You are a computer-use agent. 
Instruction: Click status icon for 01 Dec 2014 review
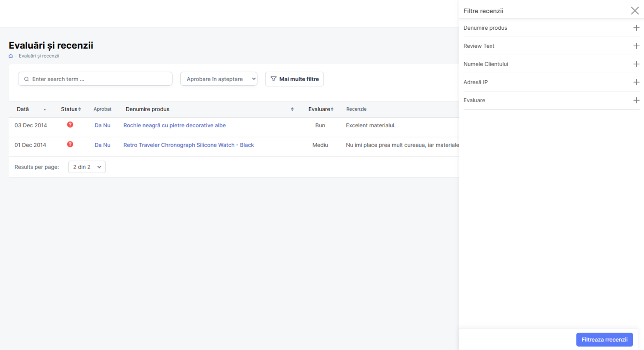point(70,144)
